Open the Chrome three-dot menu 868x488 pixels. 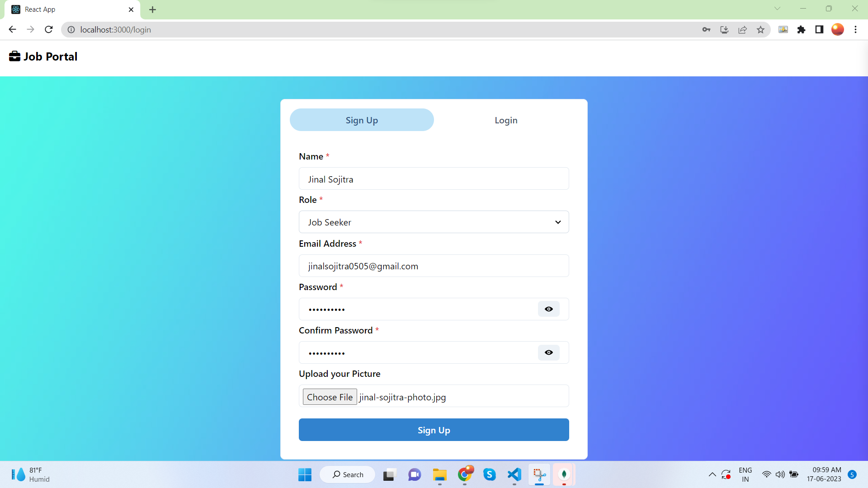[x=855, y=29]
